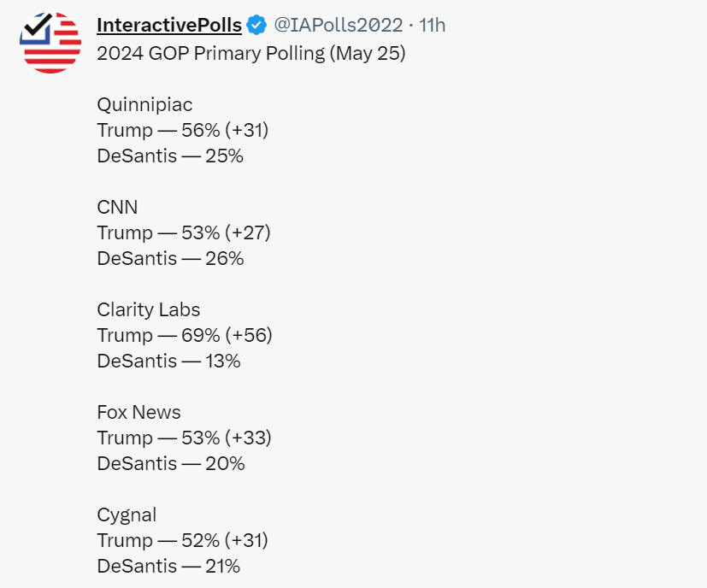The height and width of the screenshot is (588, 707).
Task: Click the 'DeSantis — 26%' line
Action: 170,259
